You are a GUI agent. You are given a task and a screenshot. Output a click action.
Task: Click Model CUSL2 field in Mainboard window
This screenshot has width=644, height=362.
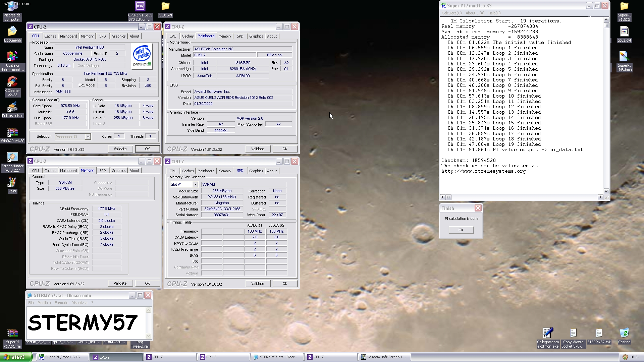pos(224,55)
